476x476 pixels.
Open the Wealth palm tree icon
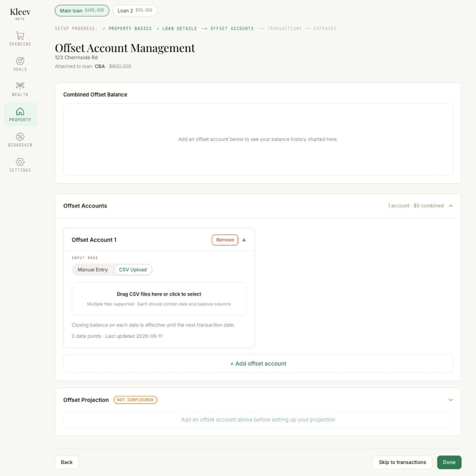[x=20, y=86]
